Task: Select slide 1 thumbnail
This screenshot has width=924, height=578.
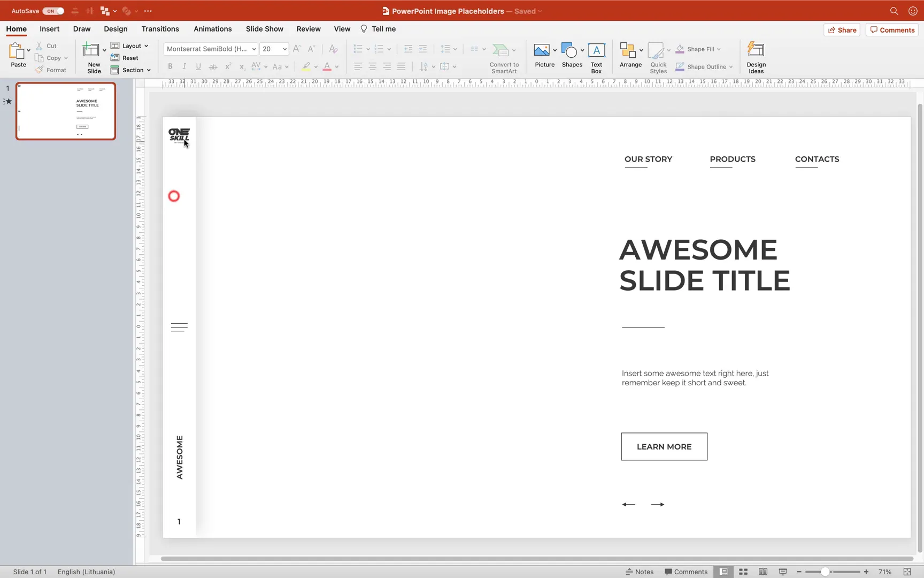Action: click(66, 111)
